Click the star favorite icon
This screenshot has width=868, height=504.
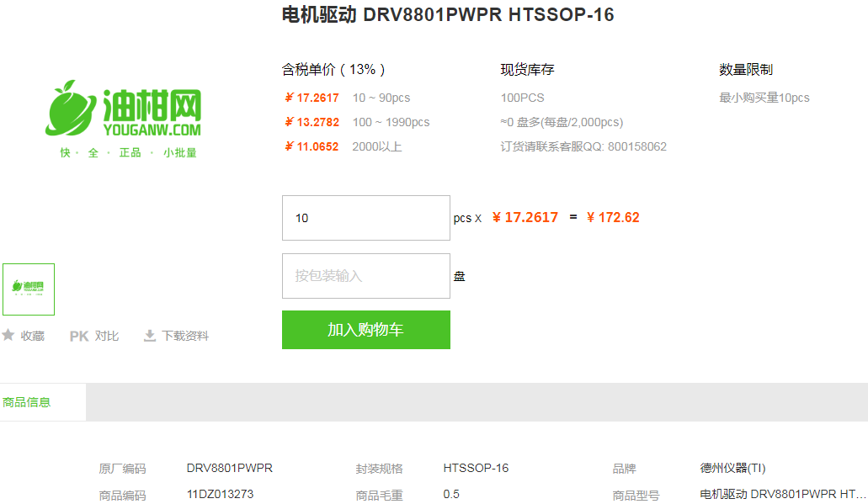pyautogui.click(x=8, y=335)
